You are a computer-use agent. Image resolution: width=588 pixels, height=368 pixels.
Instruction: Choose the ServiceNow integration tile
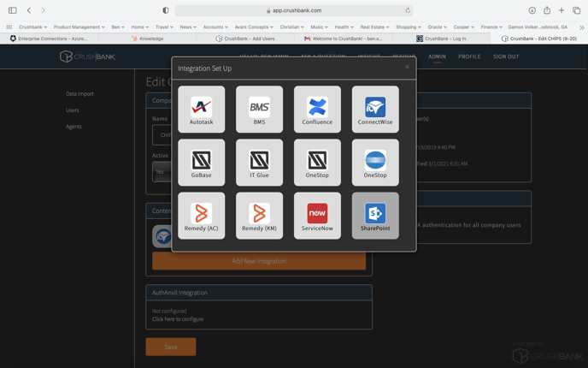(317, 216)
